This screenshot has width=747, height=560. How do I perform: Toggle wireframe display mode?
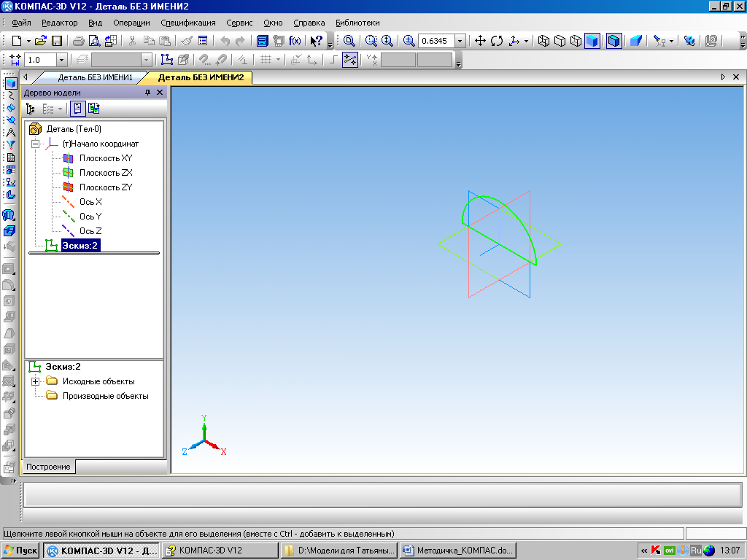point(543,41)
